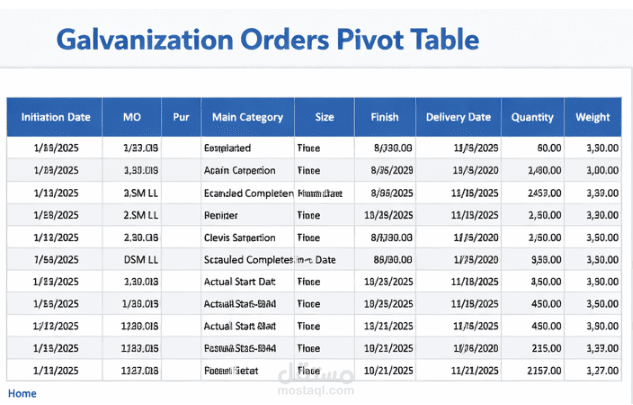This screenshot has width=633, height=405.
Task: Click the Acain Carpertion category cell
Action: pyautogui.click(x=239, y=170)
